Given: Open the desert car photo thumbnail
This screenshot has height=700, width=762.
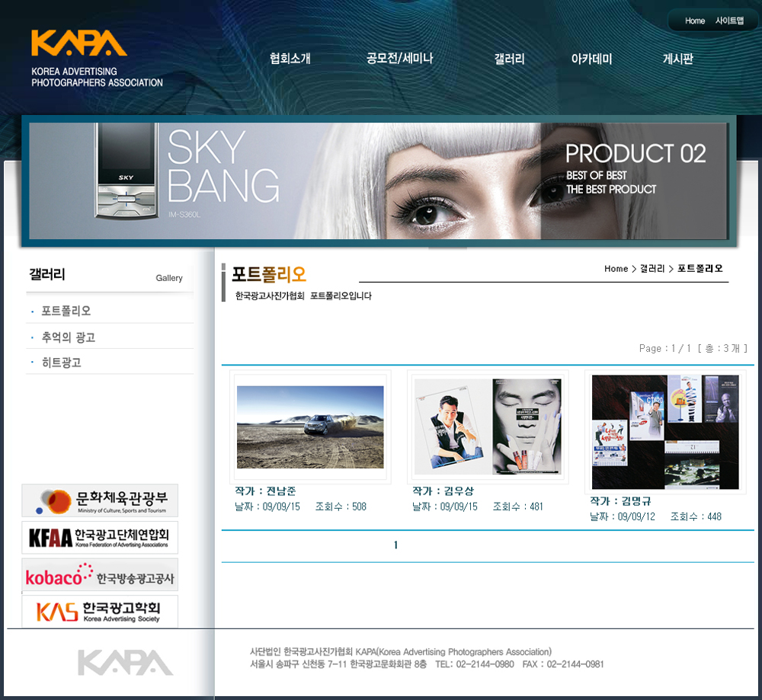Looking at the screenshot, I should click(310, 427).
